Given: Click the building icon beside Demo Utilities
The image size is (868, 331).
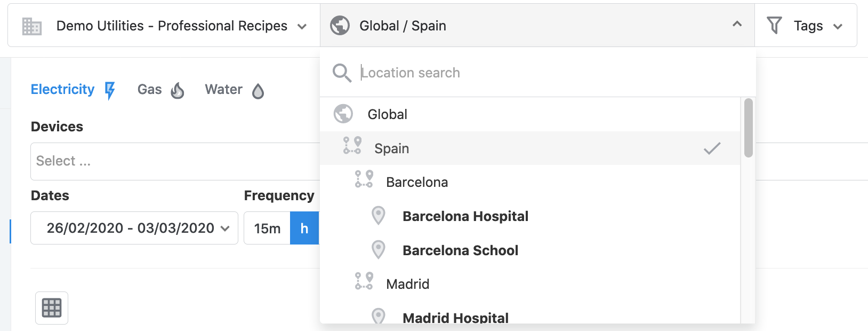Looking at the screenshot, I should (x=32, y=26).
